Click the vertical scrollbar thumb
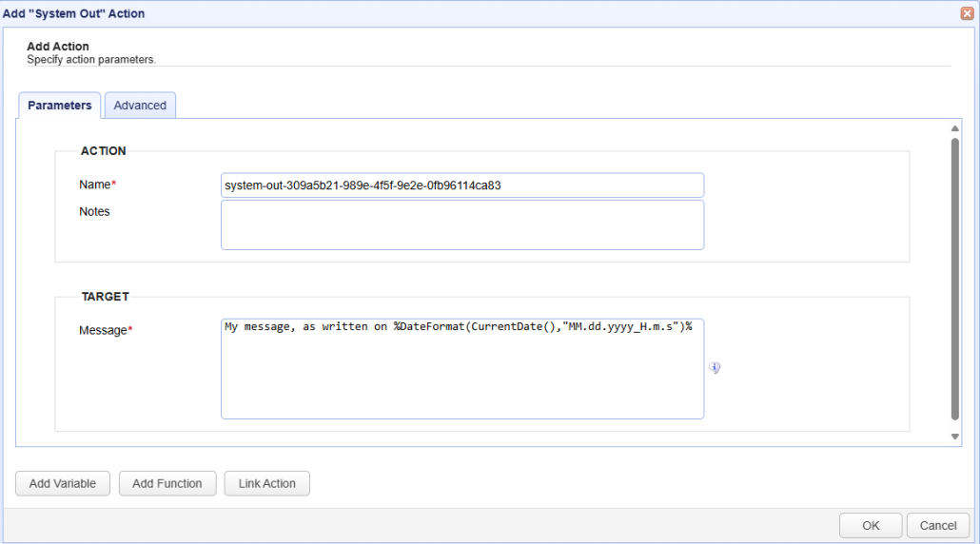 pyautogui.click(x=955, y=276)
